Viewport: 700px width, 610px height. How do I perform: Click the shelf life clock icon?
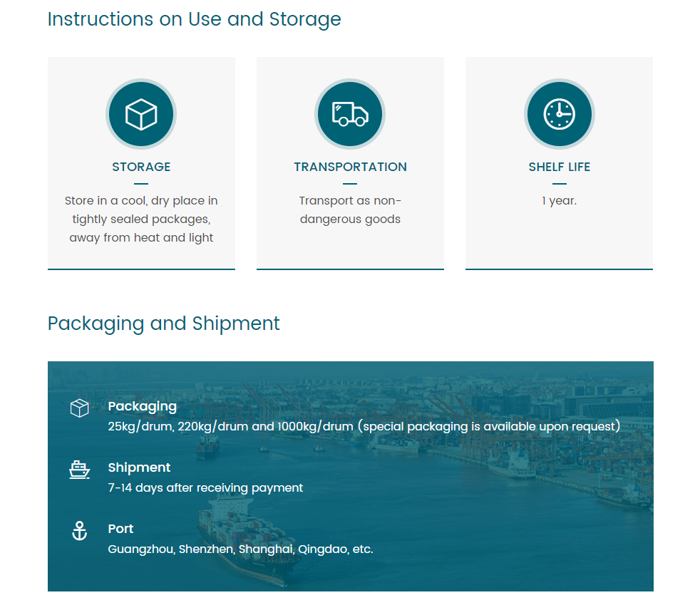pyautogui.click(x=559, y=114)
